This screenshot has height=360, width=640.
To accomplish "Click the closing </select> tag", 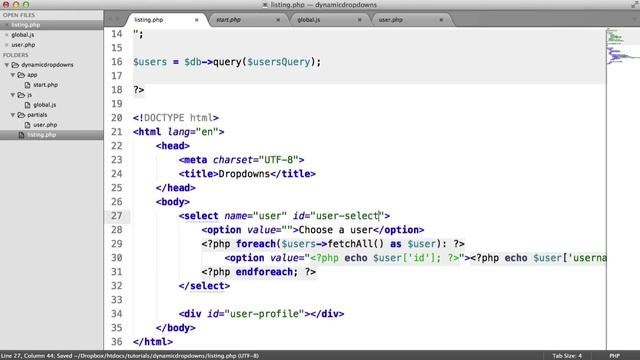I will 204,286.
